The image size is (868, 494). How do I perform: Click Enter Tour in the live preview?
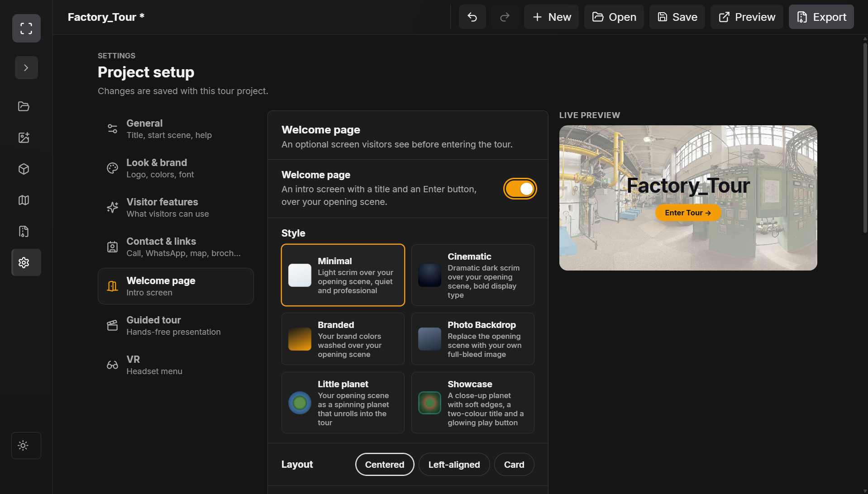click(x=688, y=213)
